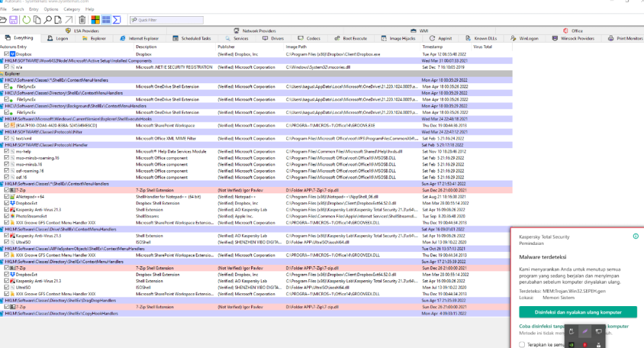Check the Terapkan ke semua checkbox

pos(522,345)
